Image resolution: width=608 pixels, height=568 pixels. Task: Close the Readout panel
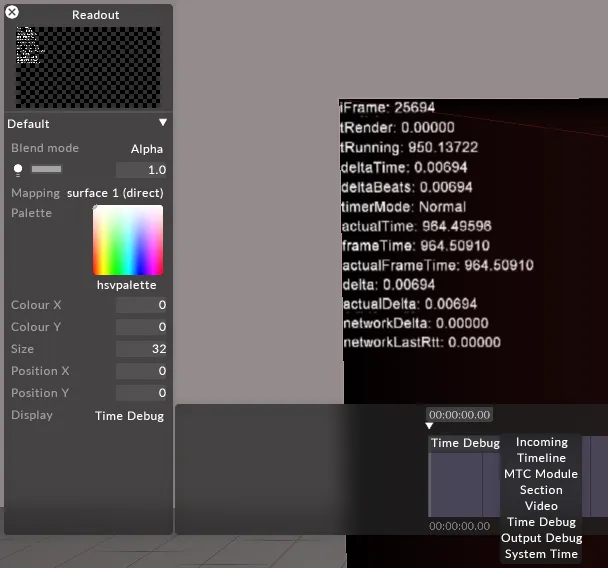click(x=12, y=13)
